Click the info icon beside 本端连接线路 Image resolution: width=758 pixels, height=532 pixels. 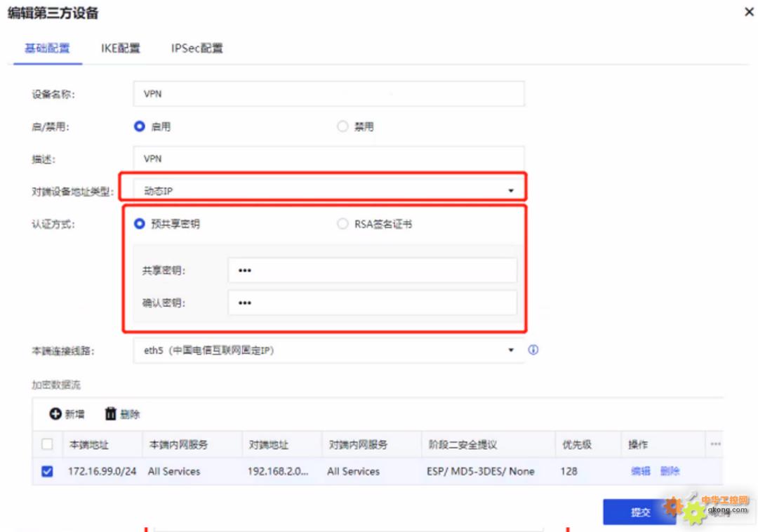533,350
